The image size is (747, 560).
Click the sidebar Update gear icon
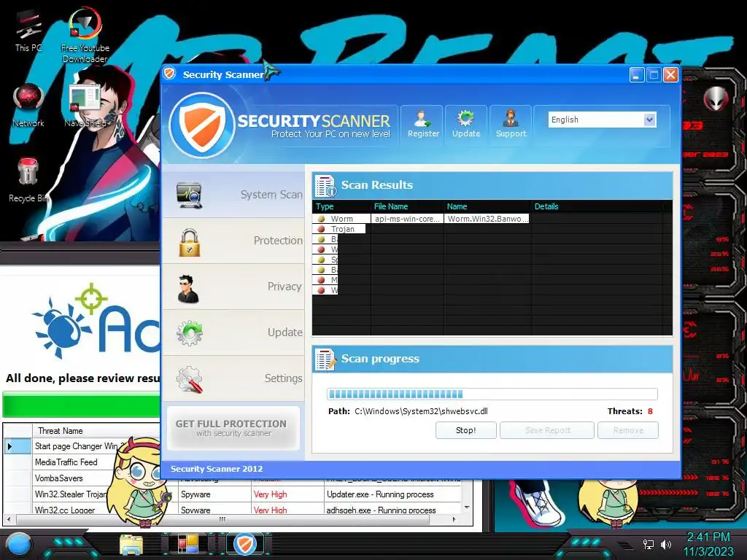pos(190,332)
